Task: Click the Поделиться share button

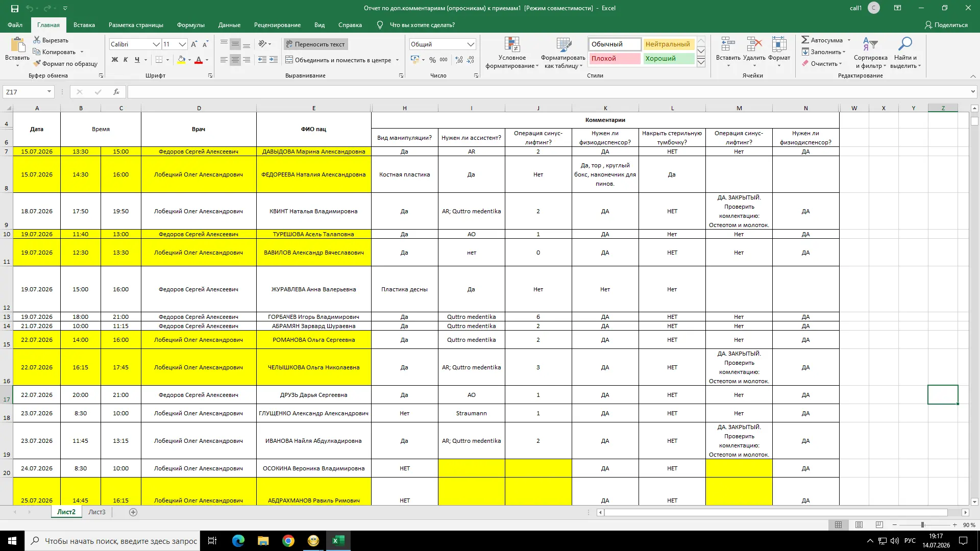Action: (x=946, y=24)
